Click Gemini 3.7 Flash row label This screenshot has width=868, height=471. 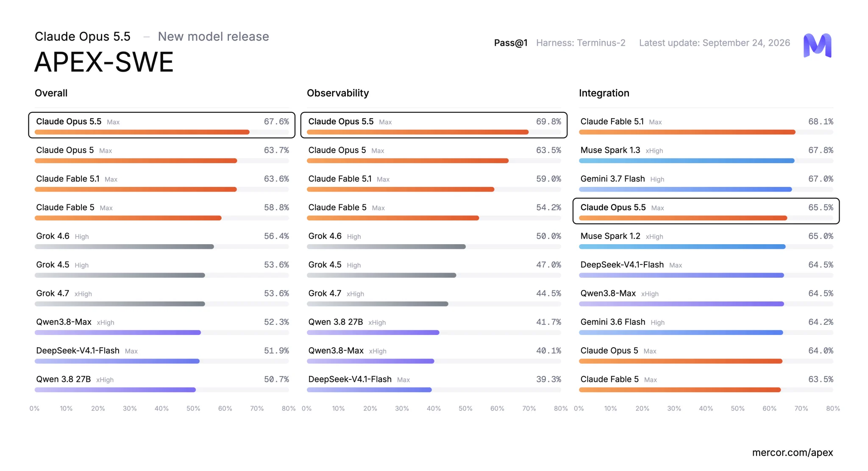[x=613, y=178]
